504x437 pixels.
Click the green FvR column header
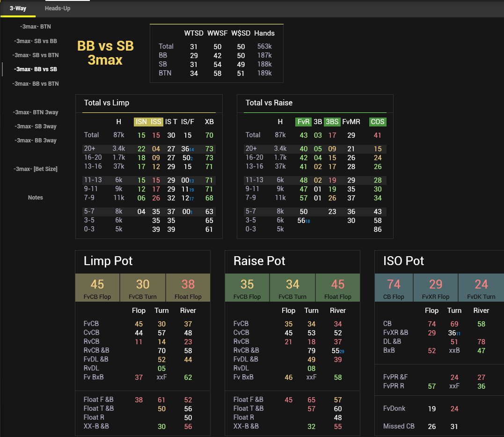303,122
